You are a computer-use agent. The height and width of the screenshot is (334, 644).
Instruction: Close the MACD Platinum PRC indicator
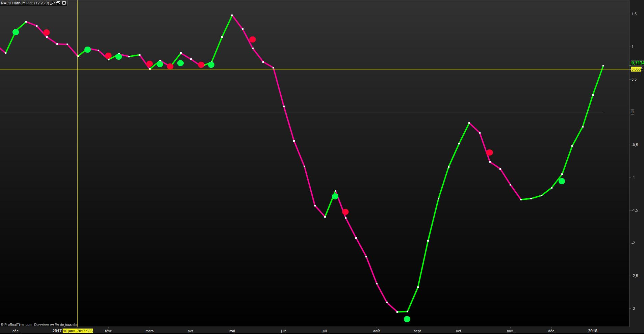coord(64,3)
